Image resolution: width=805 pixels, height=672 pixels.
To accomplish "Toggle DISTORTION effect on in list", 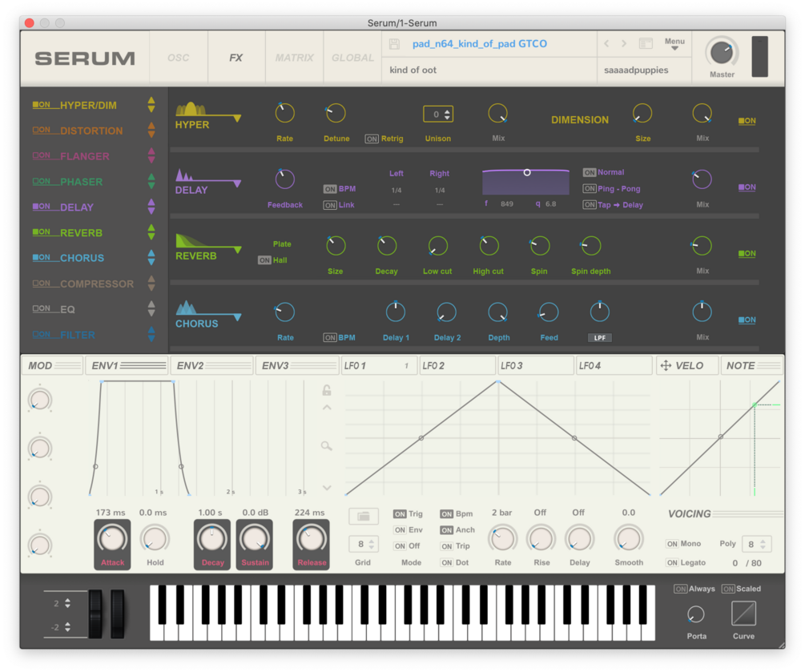I will 42,130.
